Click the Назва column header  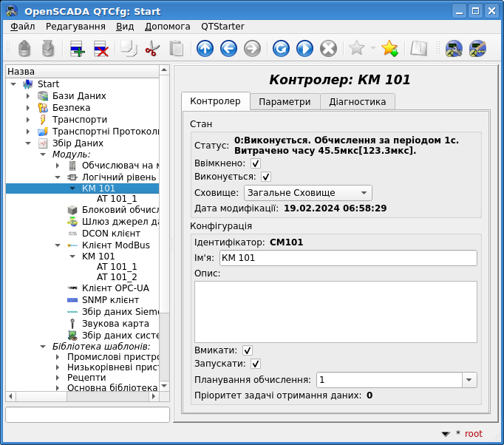point(83,72)
